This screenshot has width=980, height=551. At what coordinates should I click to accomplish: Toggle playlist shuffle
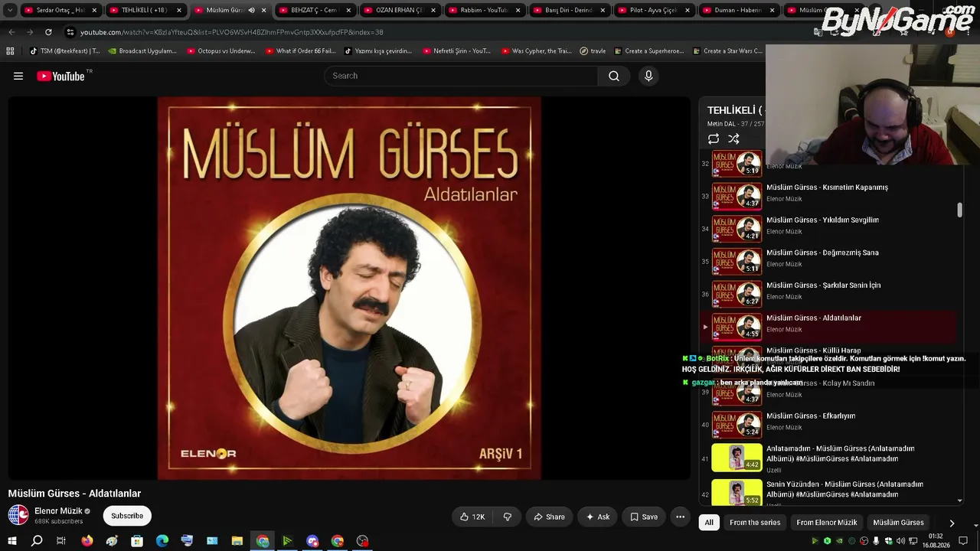pyautogui.click(x=733, y=139)
